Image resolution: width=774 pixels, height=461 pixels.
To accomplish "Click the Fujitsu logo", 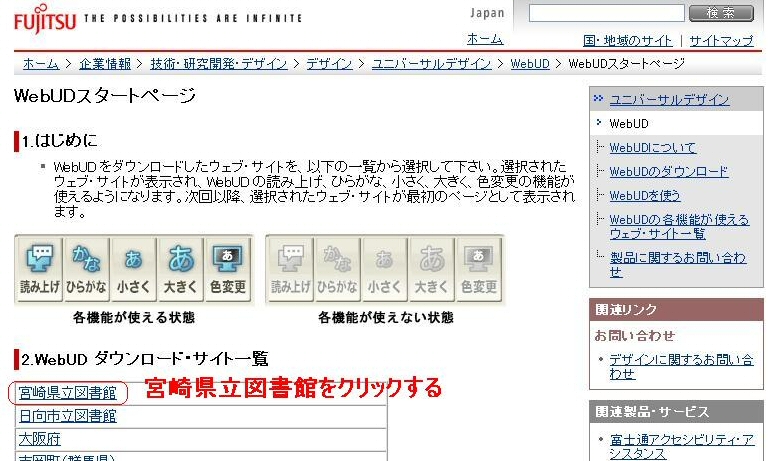I will click(x=45, y=19).
